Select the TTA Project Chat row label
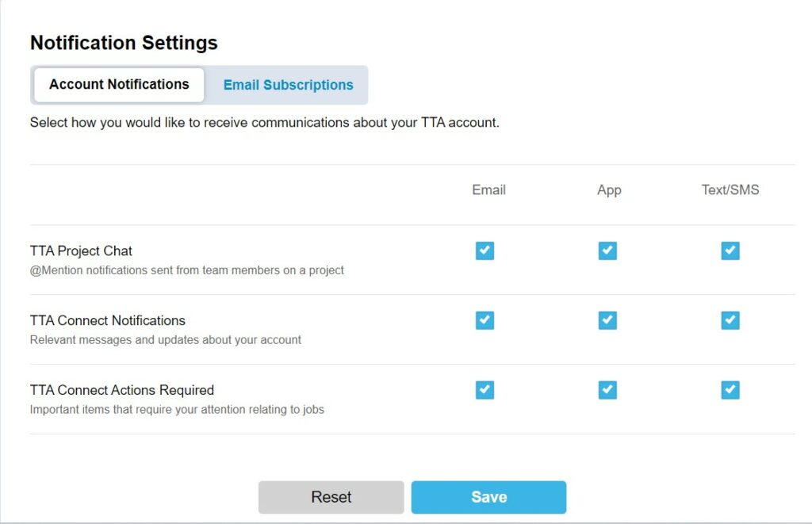812x524 pixels. [x=81, y=251]
